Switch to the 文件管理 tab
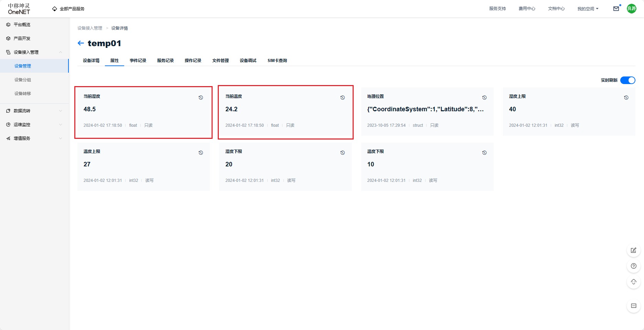Image resolution: width=644 pixels, height=330 pixels. point(221,61)
